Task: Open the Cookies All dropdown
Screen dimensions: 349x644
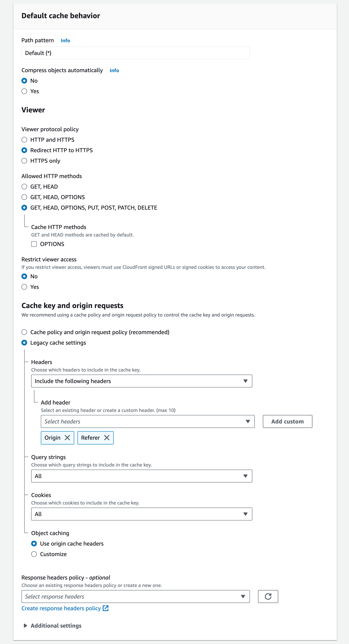Action: pos(142,514)
